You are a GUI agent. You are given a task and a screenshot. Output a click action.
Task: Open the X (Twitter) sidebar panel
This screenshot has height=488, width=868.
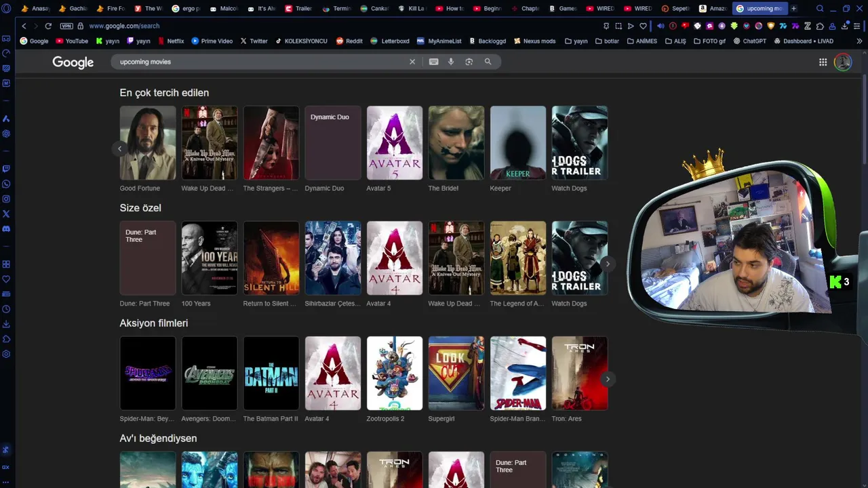[6, 213]
